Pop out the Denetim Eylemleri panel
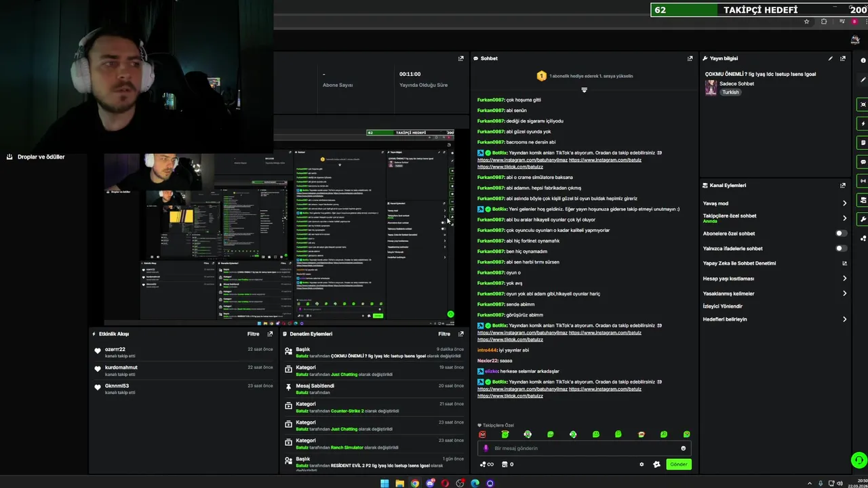 coord(461,333)
